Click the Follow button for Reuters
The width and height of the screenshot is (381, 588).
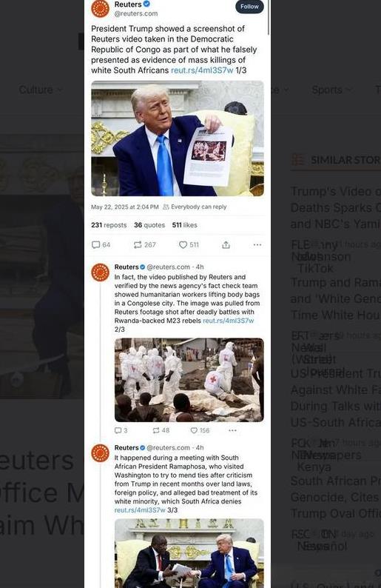[x=249, y=7]
